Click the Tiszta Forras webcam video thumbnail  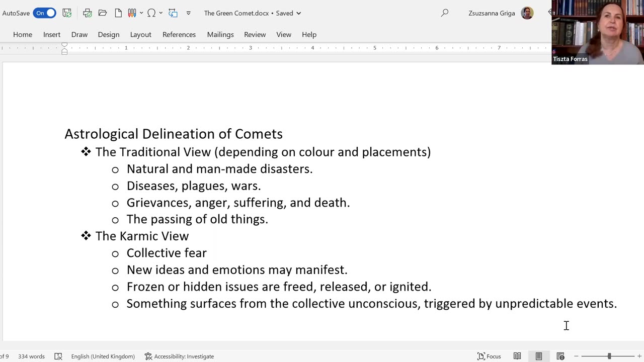pyautogui.click(x=598, y=32)
